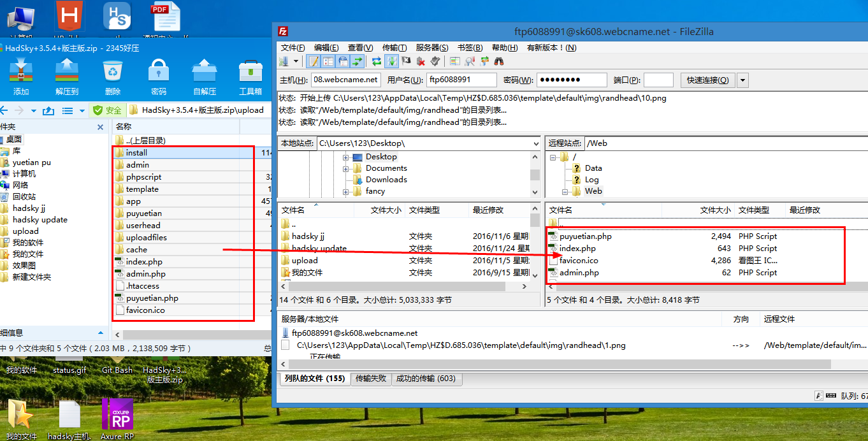This screenshot has height=441, width=868.
Task: Click the 添加 icon in 2345好压
Action: click(21, 76)
